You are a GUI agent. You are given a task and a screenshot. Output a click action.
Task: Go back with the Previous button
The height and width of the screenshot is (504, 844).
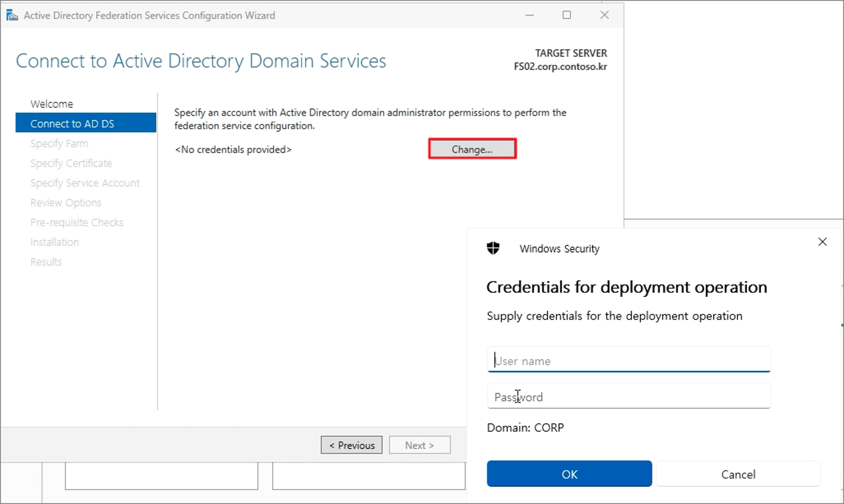(352, 445)
